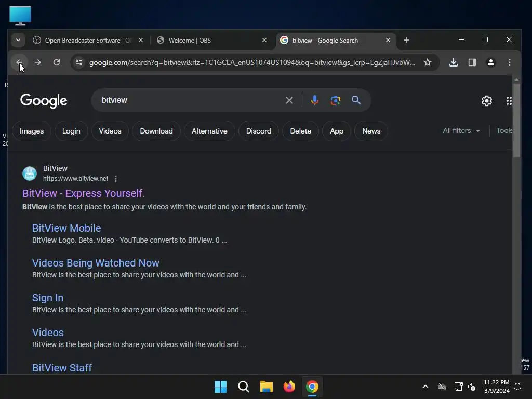Open the Chrome profile icon
The image size is (532, 399).
(x=491, y=62)
